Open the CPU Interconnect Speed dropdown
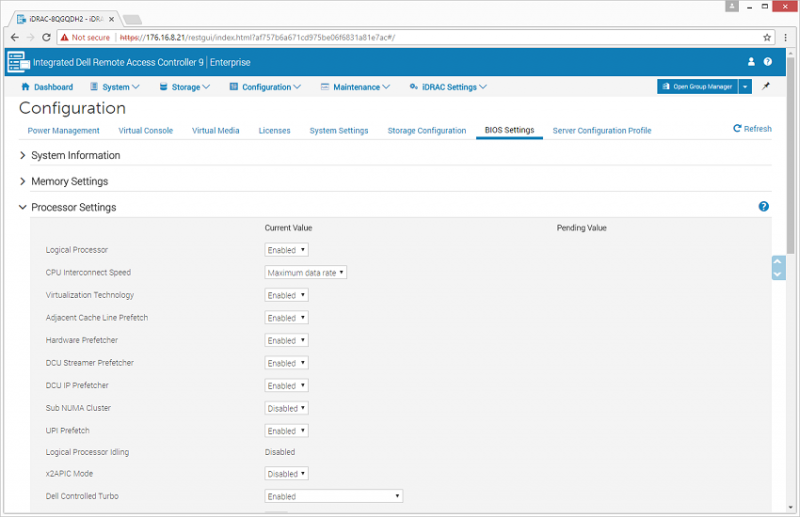 306,272
